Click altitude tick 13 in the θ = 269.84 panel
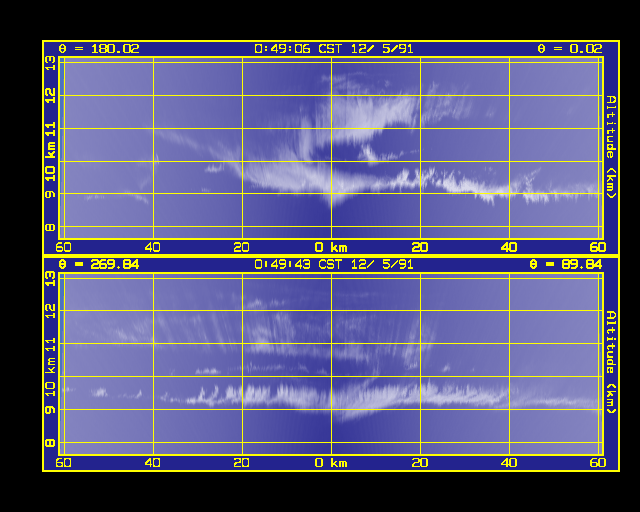The height and width of the screenshot is (512, 640). (x=50, y=278)
